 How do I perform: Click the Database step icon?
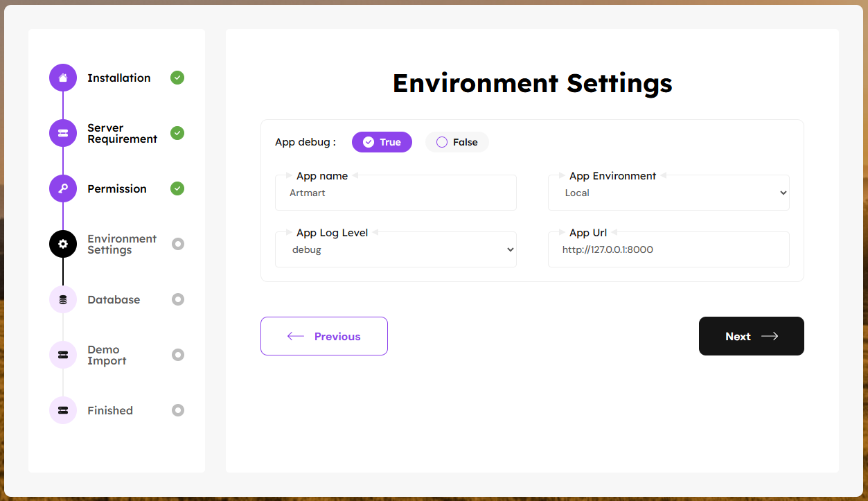(63, 299)
